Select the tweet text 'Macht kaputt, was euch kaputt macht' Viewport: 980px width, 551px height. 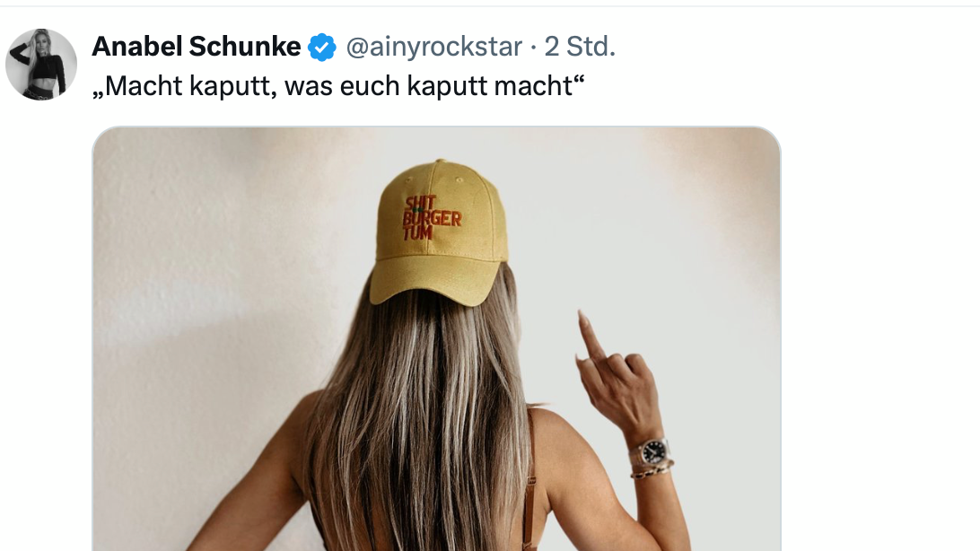point(338,86)
